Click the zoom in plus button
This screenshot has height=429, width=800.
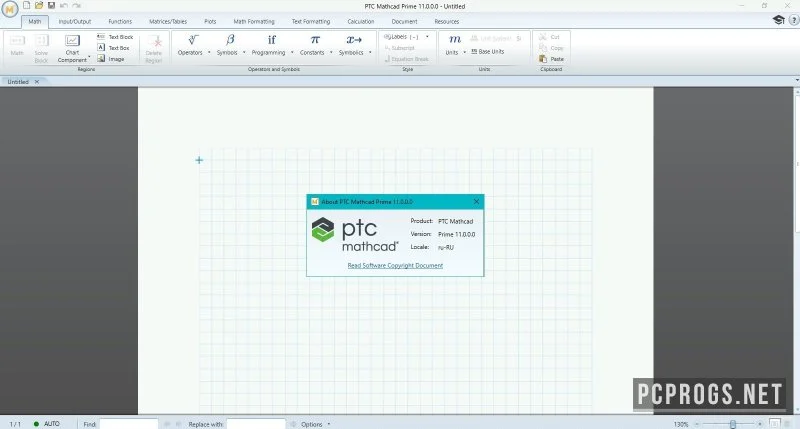click(760, 424)
